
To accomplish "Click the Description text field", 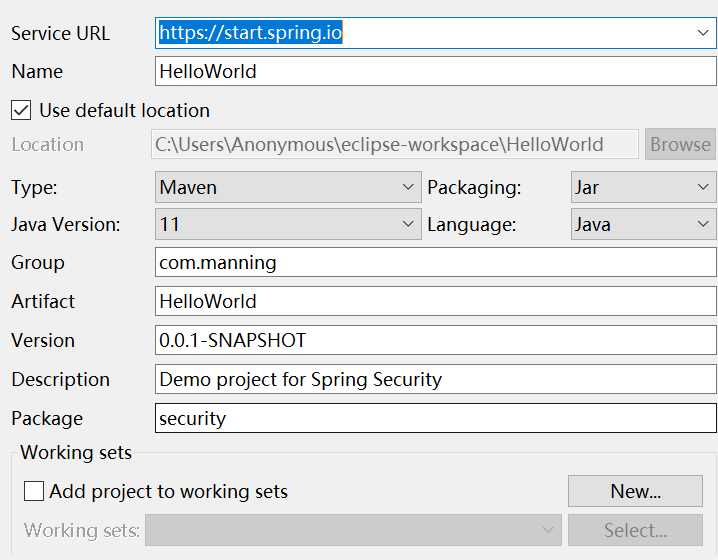I will [435, 379].
